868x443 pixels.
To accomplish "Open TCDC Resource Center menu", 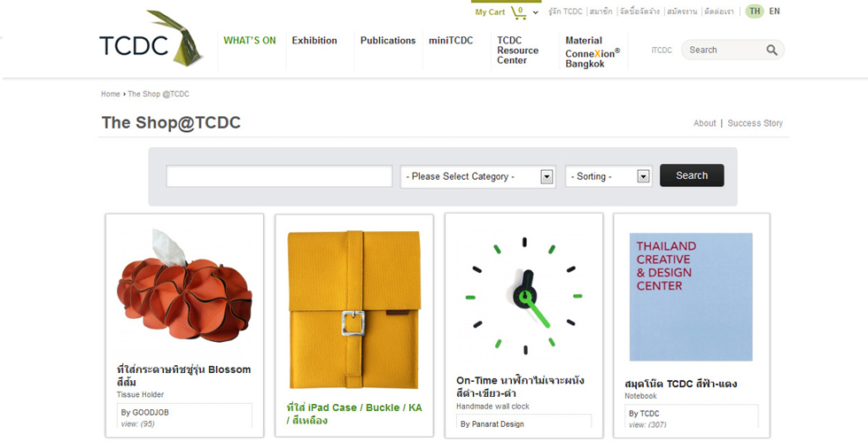I will coord(517,51).
